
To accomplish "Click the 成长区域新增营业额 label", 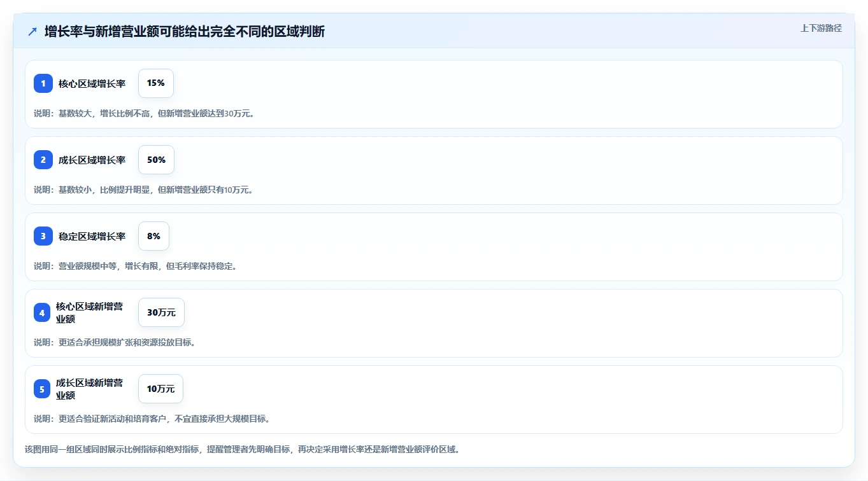I will 90,389.
